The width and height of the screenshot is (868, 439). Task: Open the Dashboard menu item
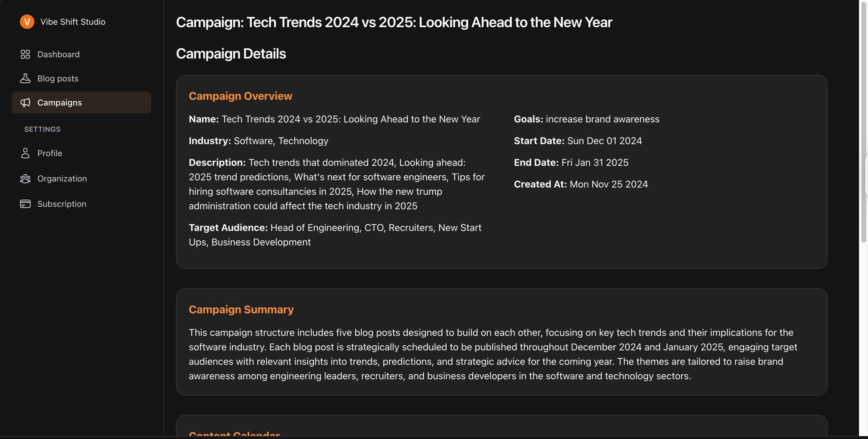pos(58,54)
